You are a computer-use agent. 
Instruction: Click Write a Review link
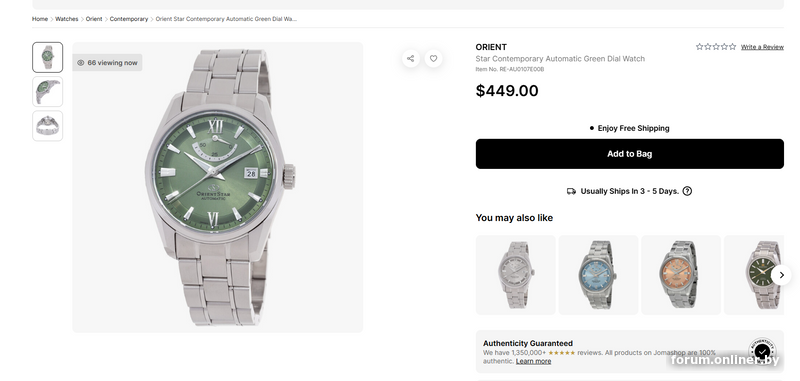(762, 47)
